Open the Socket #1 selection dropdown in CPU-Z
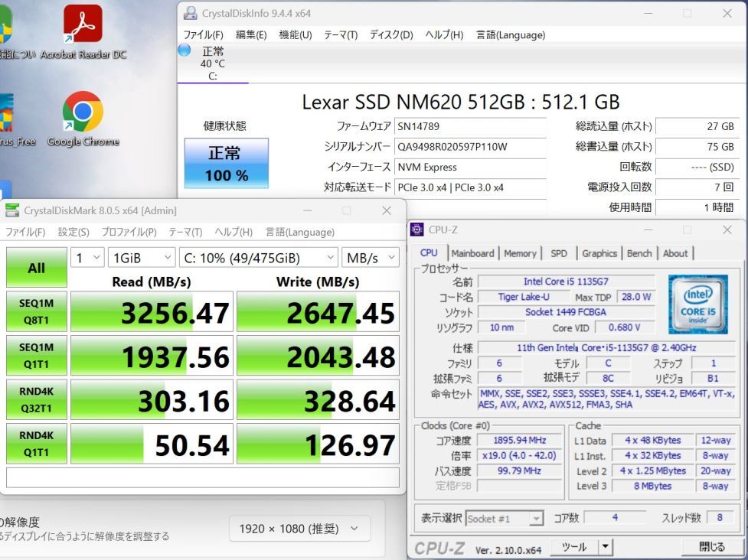The width and height of the screenshot is (748, 560). coord(505,517)
